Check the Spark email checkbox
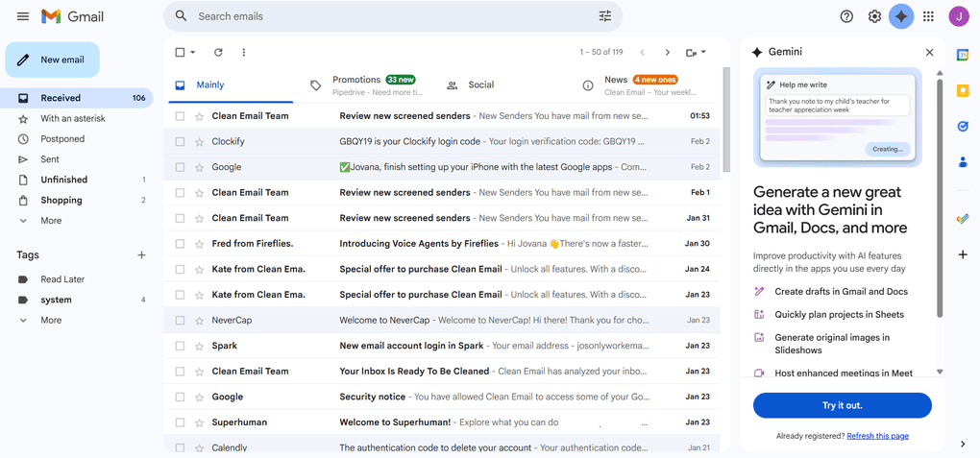 pos(180,347)
